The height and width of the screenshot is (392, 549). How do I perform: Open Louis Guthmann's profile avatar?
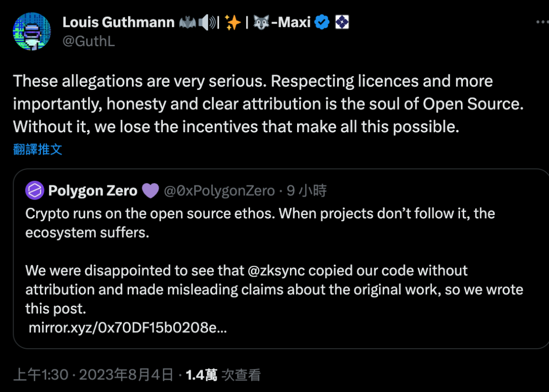coord(32,31)
